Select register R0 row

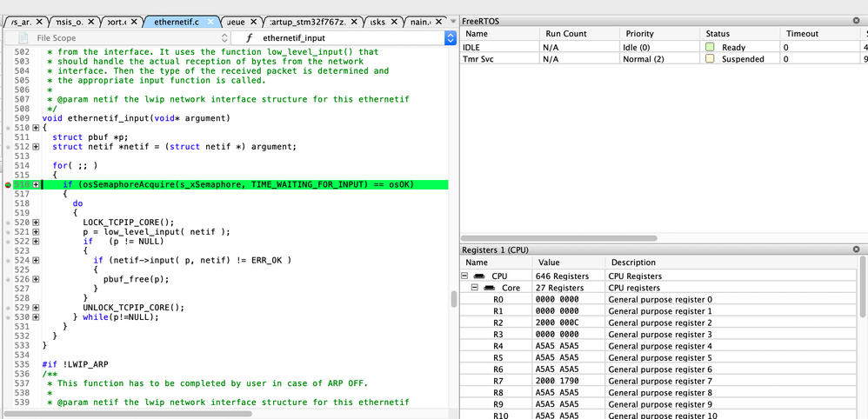click(660, 299)
